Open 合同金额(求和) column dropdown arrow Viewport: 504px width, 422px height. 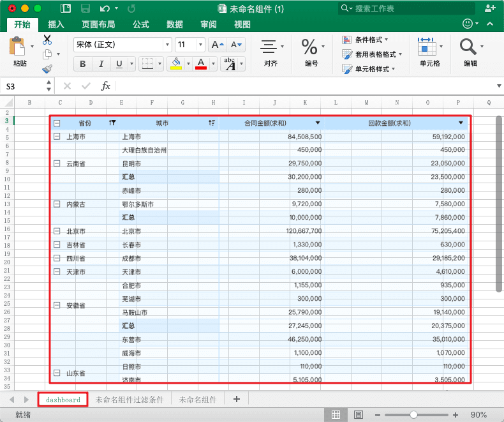point(318,123)
